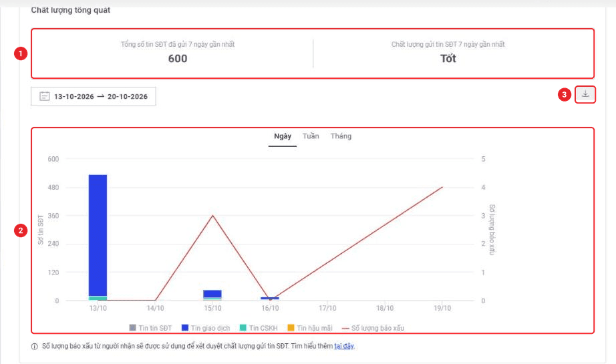
Task: Open the calendar icon in the date range field
Action: click(x=44, y=96)
